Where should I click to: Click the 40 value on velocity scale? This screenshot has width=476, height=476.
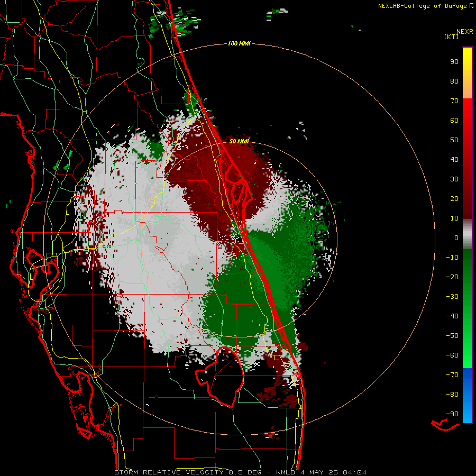coord(454,160)
